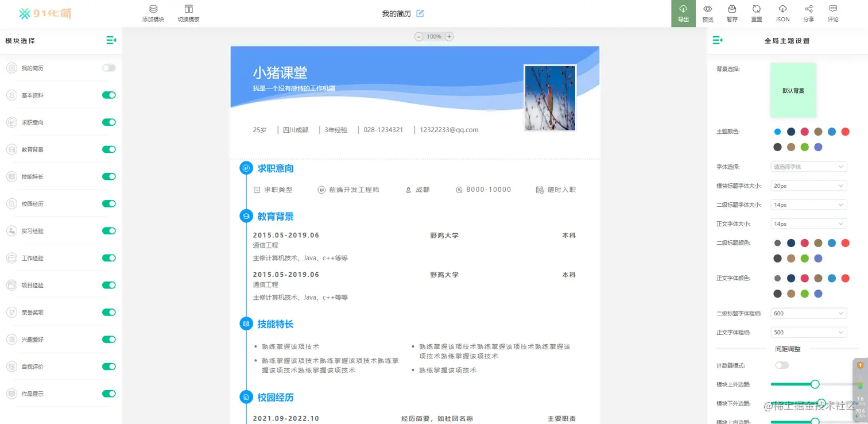The width and height of the screenshot is (868, 424).
Task: Zoom in with the plus button beside 100%
Action: 449,36
